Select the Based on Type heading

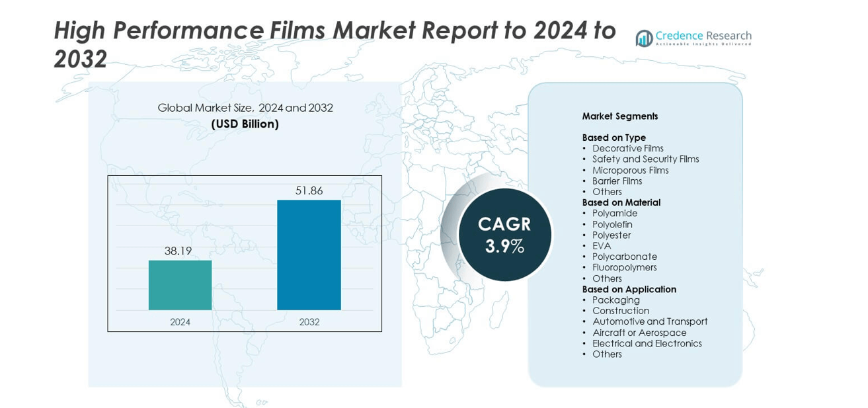pos(613,138)
